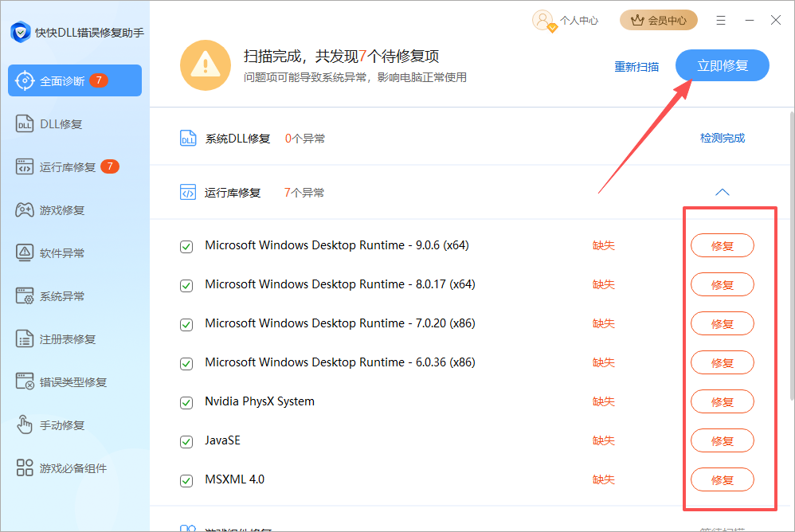Minimize the window
795x532 pixels.
[750, 20]
